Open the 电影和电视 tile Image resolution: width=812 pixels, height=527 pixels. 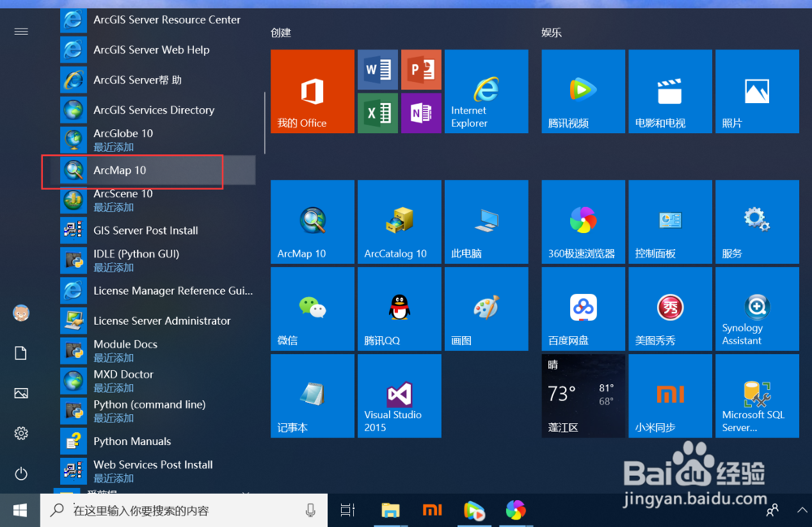pyautogui.click(x=670, y=92)
